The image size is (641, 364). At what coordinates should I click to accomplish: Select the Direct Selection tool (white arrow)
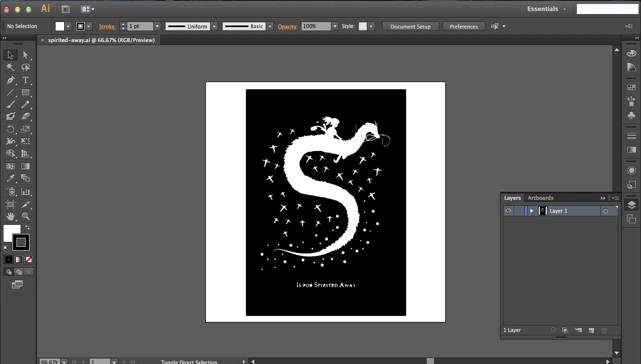tap(26, 55)
